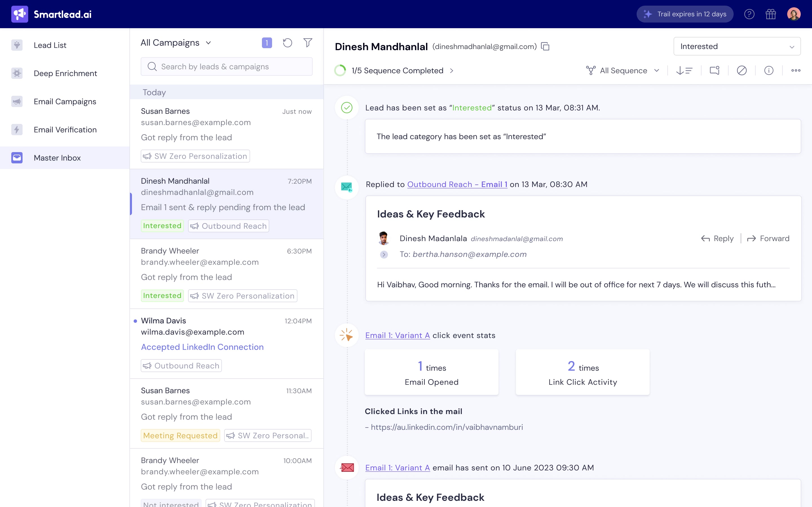This screenshot has width=812, height=507.
Task: Open the Outbound Reach – Email 1 link
Action: [457, 184]
